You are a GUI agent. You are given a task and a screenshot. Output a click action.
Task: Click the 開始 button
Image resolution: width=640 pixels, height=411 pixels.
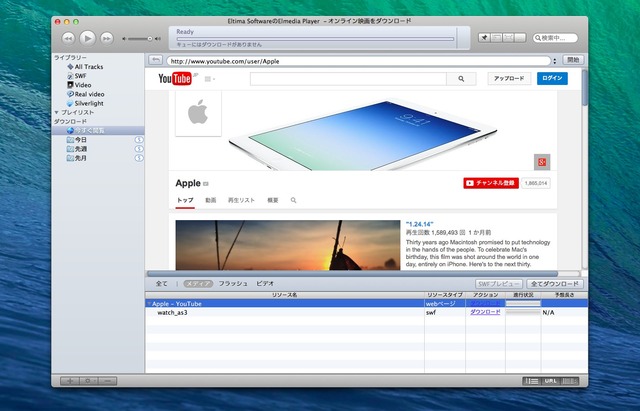[573, 60]
